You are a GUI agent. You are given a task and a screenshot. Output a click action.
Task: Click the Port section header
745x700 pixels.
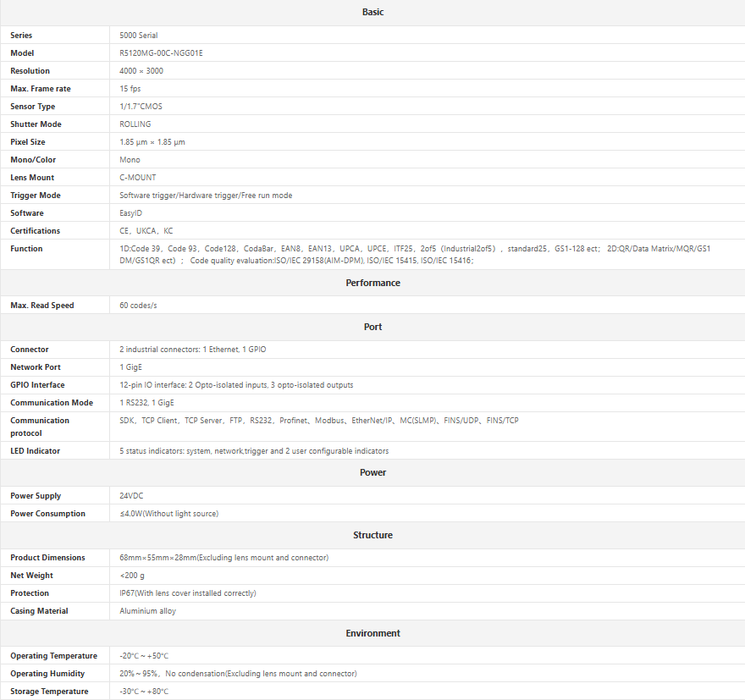pyautogui.click(x=372, y=327)
